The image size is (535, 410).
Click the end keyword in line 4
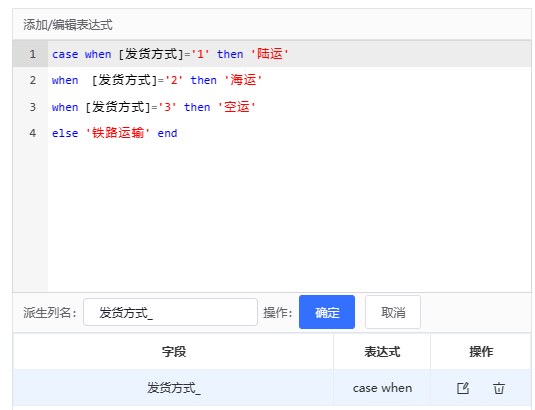pyautogui.click(x=167, y=133)
